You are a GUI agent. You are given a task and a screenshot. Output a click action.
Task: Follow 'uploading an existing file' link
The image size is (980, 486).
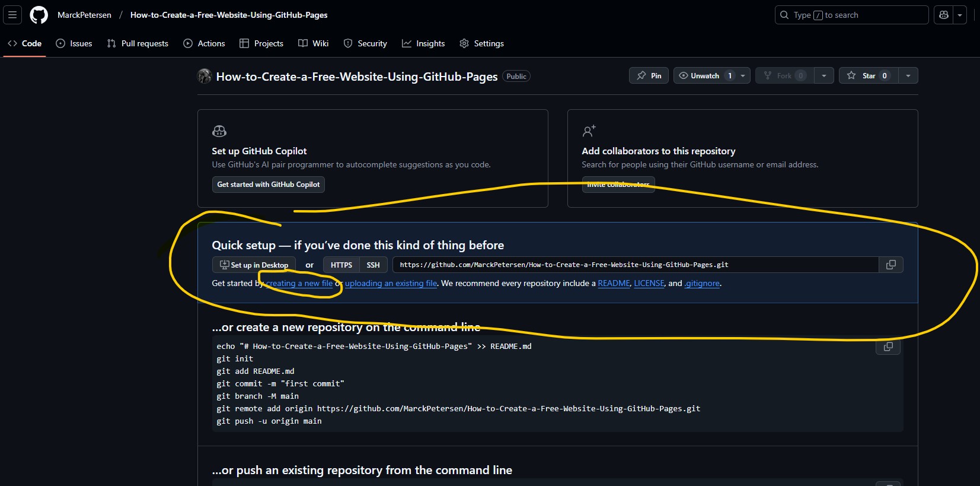click(x=391, y=284)
